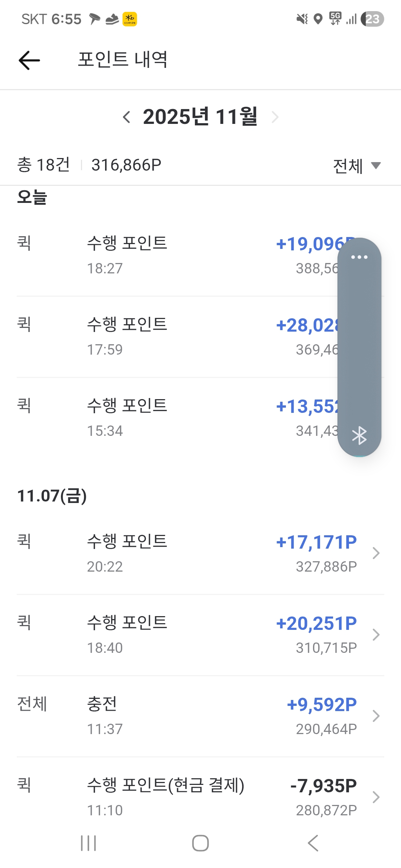Tap the 2025년 11월 month label
This screenshot has height=868, width=401.
(x=200, y=117)
